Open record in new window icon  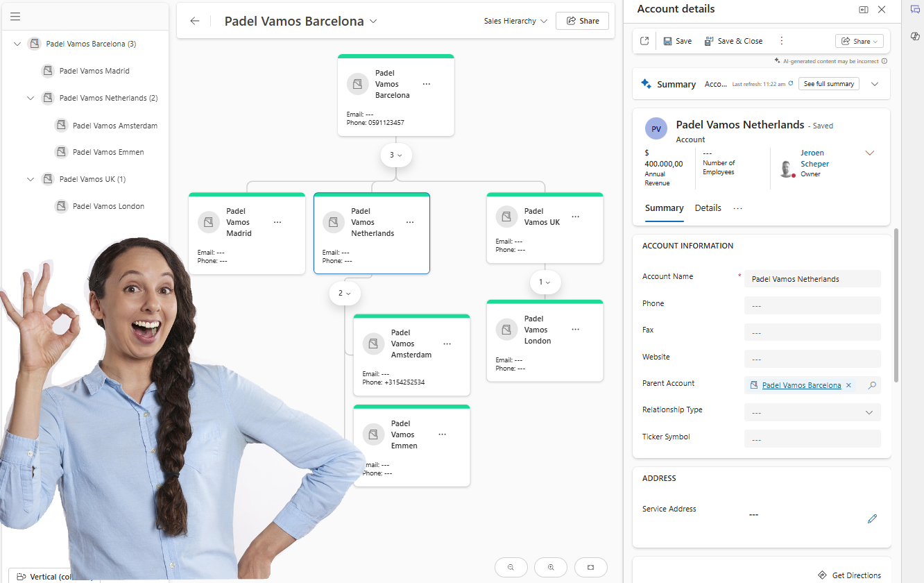click(644, 41)
